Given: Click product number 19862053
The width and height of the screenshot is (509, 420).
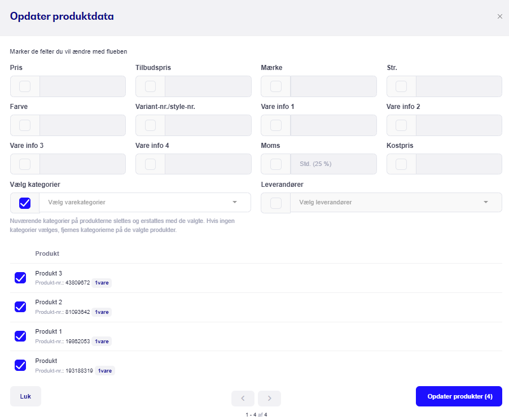Looking at the screenshot, I should (x=77, y=341).
